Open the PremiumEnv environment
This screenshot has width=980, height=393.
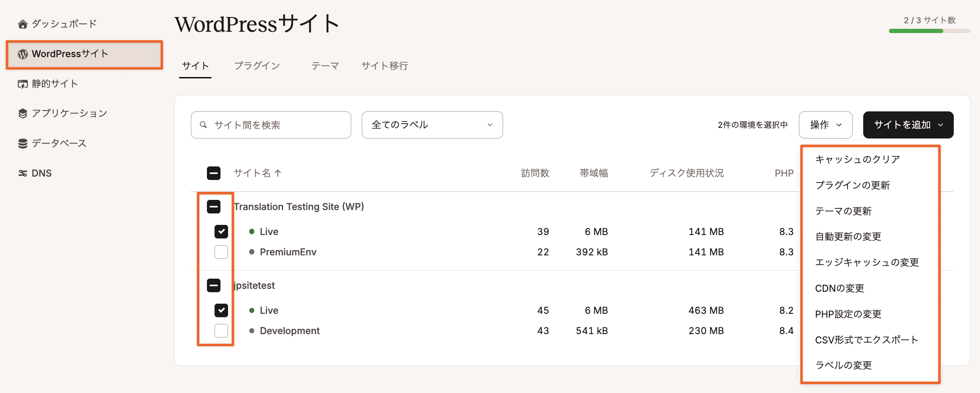coord(288,252)
